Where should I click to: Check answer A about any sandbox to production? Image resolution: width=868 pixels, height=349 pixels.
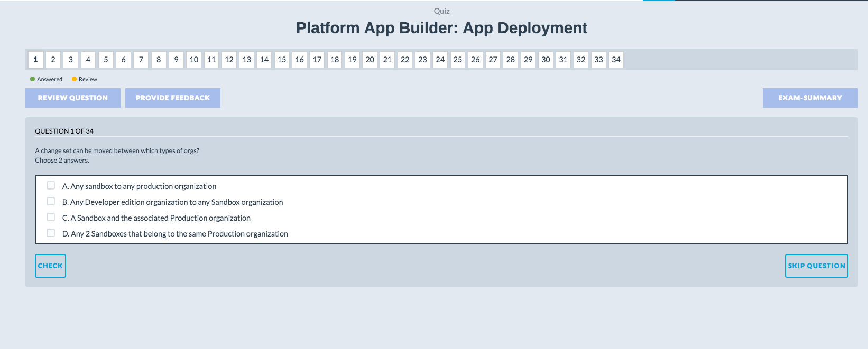(x=51, y=185)
